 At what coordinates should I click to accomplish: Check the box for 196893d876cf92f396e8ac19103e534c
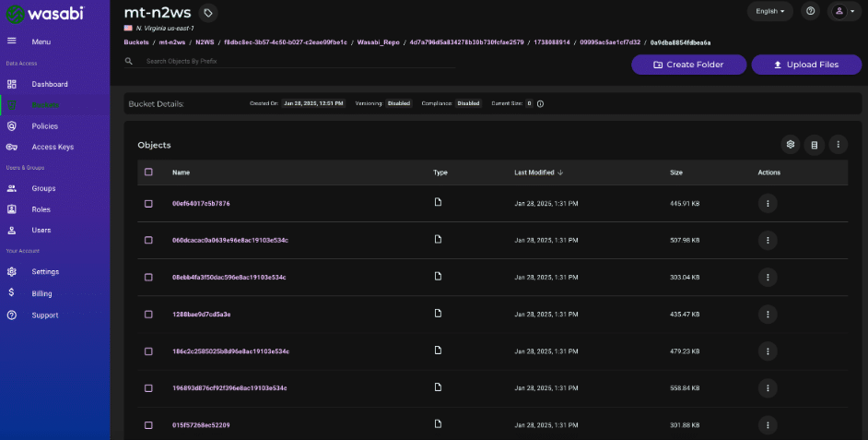point(148,388)
